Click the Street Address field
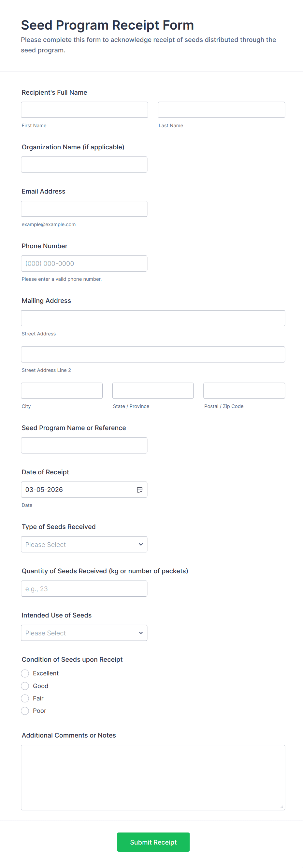 (x=153, y=318)
